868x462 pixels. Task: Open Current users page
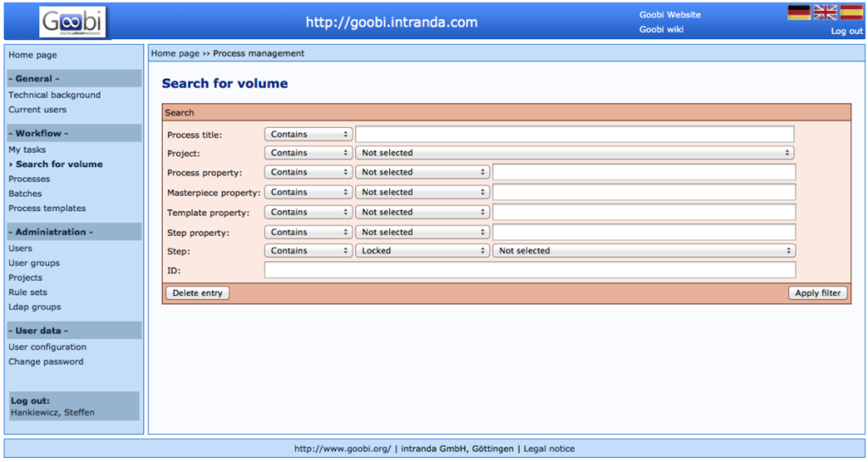pos(37,109)
